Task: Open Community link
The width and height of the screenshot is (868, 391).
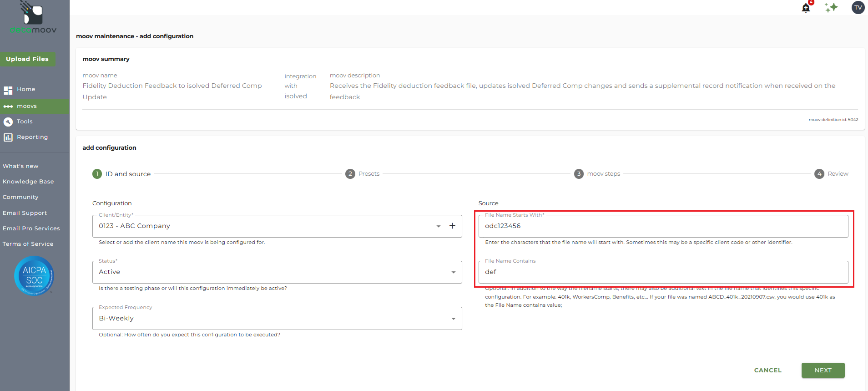Action: [20, 197]
